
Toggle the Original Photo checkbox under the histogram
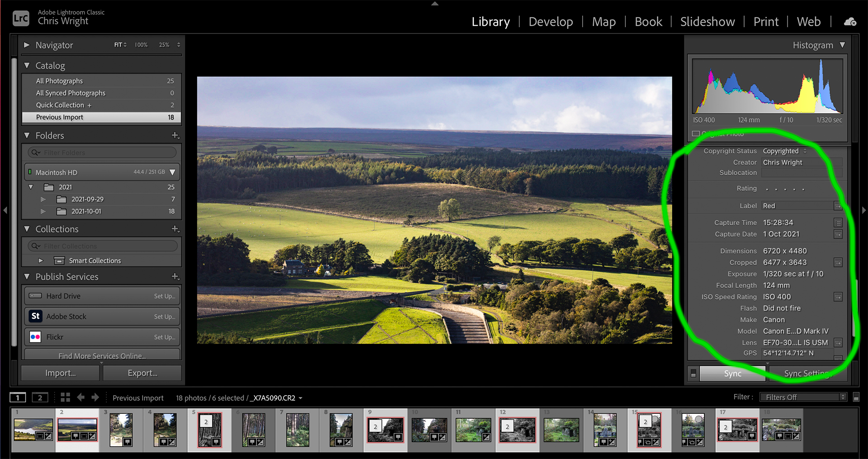click(696, 134)
